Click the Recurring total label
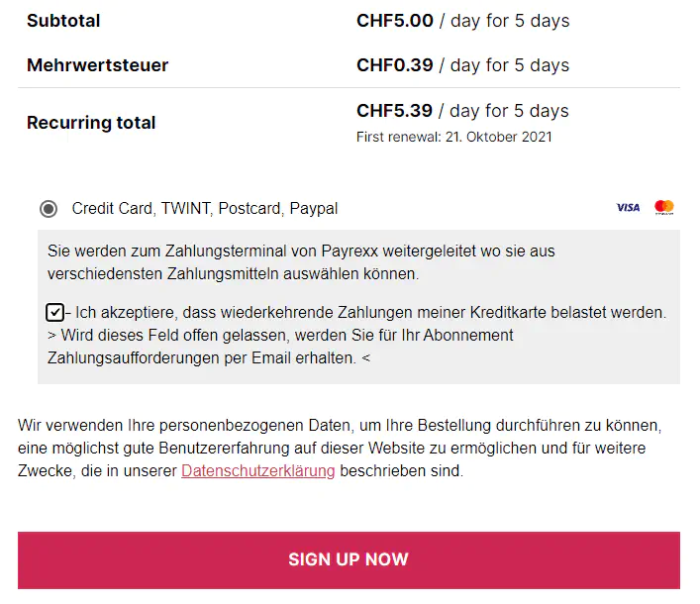700x604 pixels. (91, 123)
